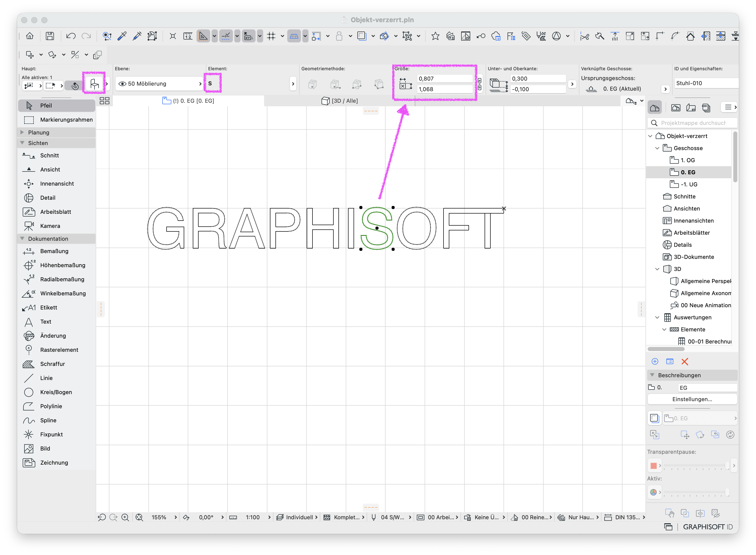Activate the Kamera tool
Screen dimensions: 756x555
tap(56, 226)
